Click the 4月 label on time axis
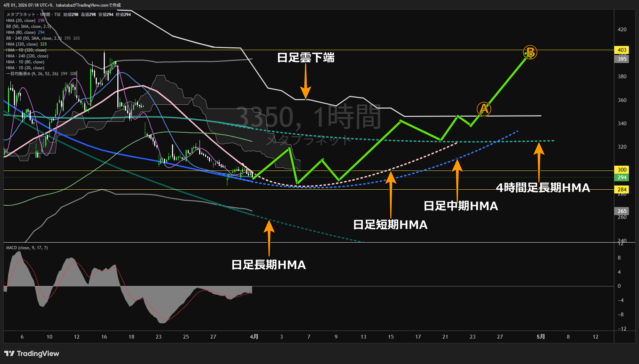 (254, 337)
